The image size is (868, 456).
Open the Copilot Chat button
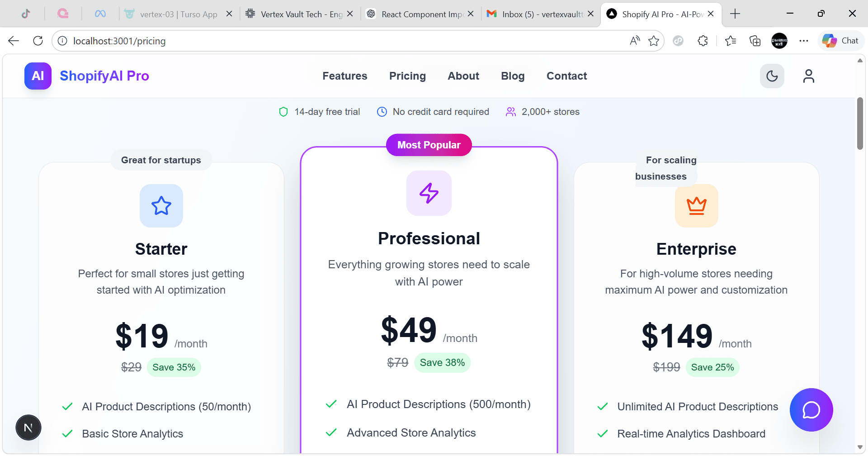(x=840, y=41)
